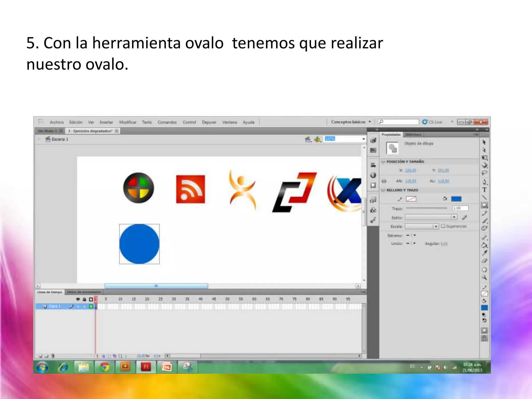532x399 pixels.
Task: Click the X position value
Action: click(411, 170)
